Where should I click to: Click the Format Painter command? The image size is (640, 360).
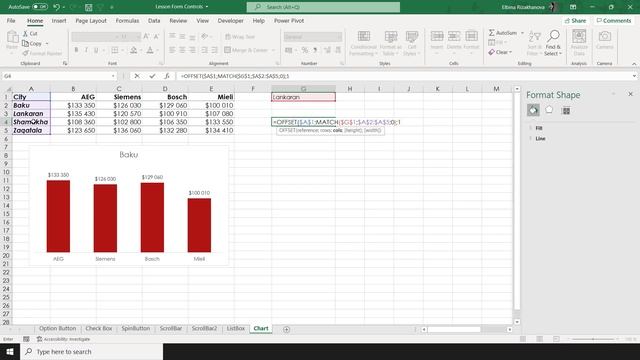[42, 53]
